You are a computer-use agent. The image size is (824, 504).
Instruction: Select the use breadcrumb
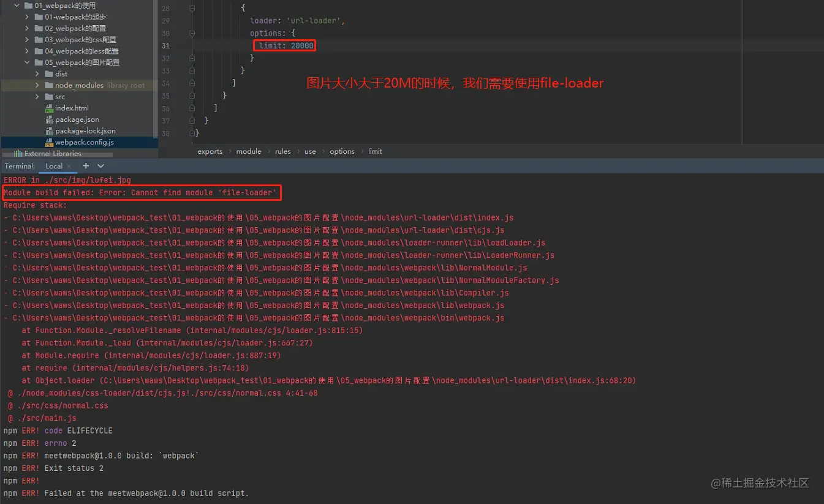click(311, 151)
